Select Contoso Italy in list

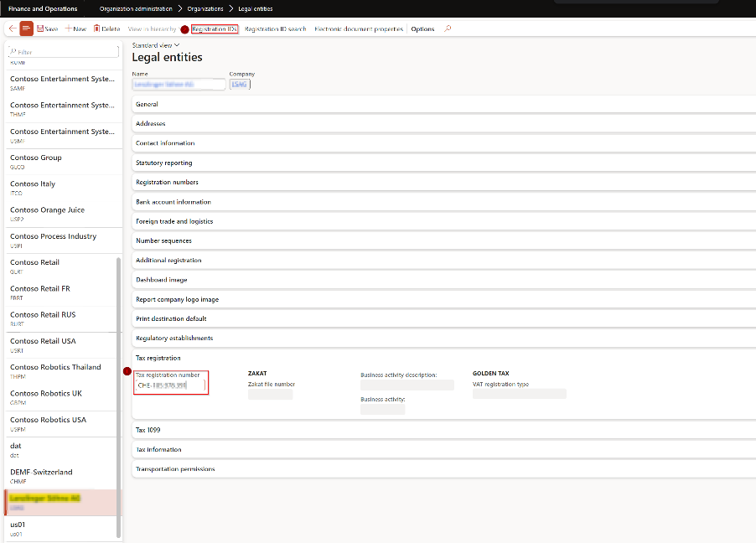click(x=64, y=188)
